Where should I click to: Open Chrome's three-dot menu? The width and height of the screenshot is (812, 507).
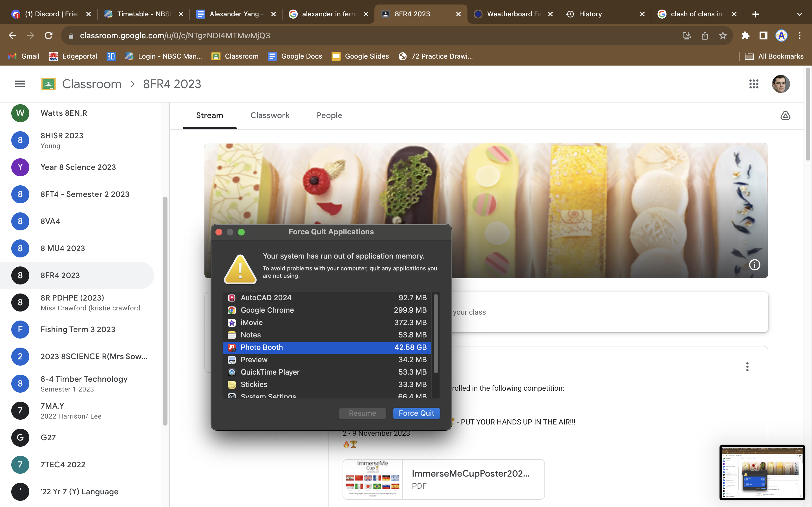[x=800, y=35]
